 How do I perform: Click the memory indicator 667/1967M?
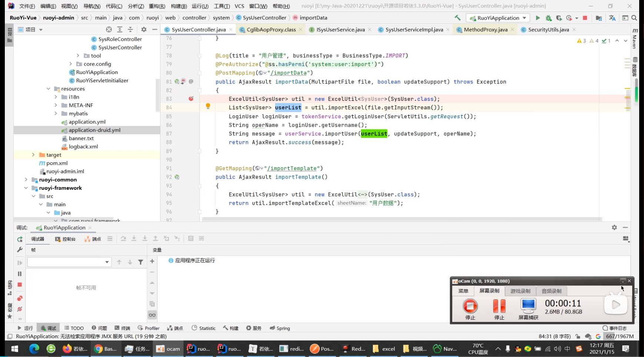(620, 336)
